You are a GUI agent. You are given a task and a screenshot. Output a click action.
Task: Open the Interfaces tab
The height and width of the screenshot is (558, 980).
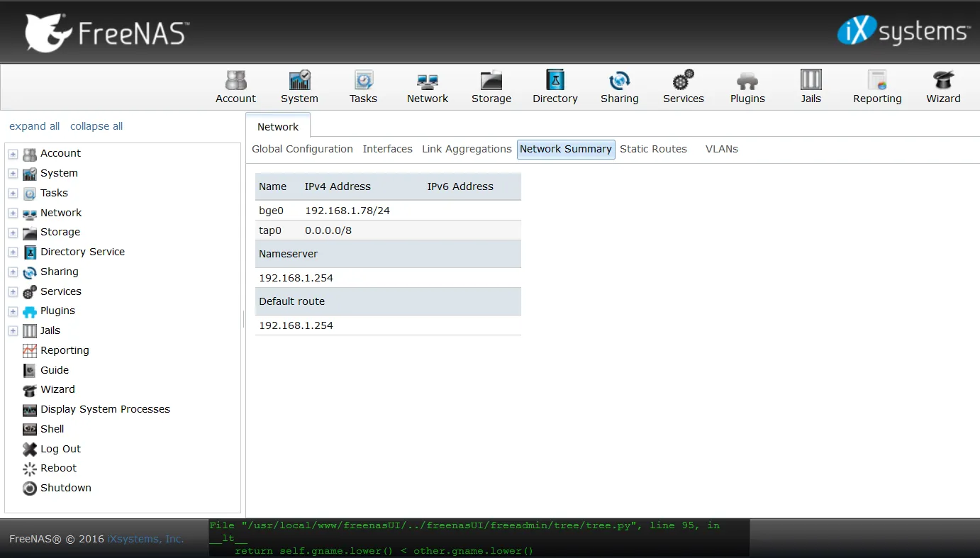pos(387,149)
